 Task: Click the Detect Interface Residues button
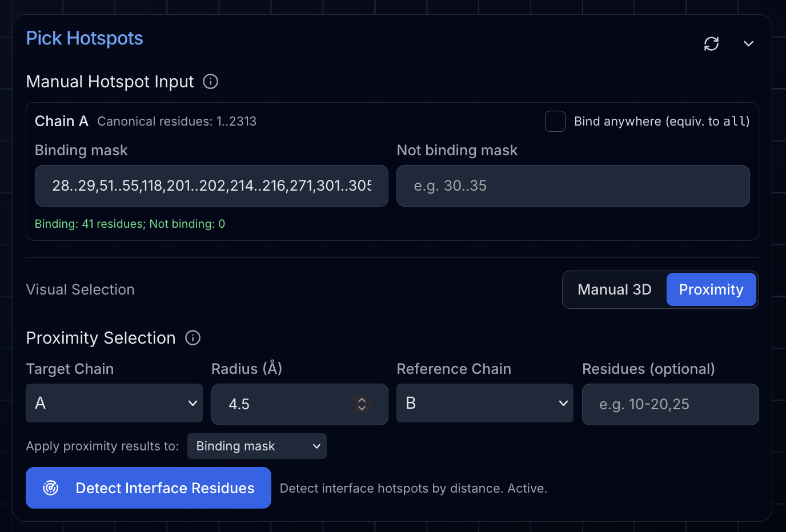149,487
